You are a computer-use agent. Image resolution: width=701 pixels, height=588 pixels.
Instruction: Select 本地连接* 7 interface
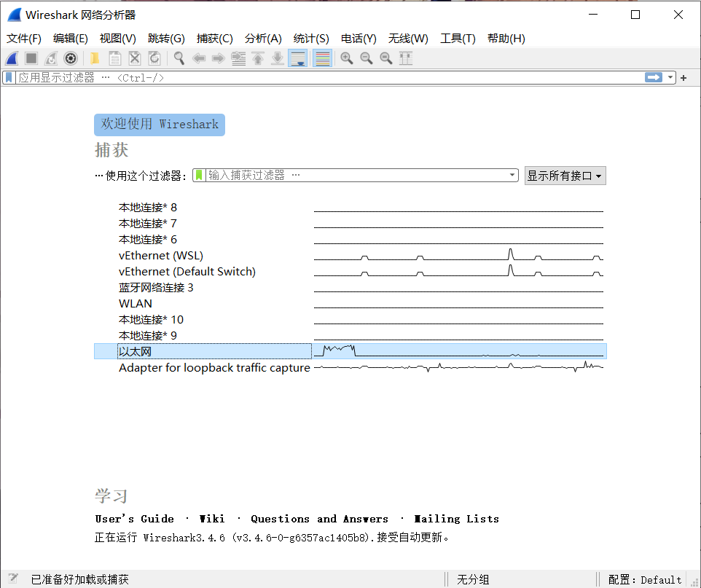point(350,224)
